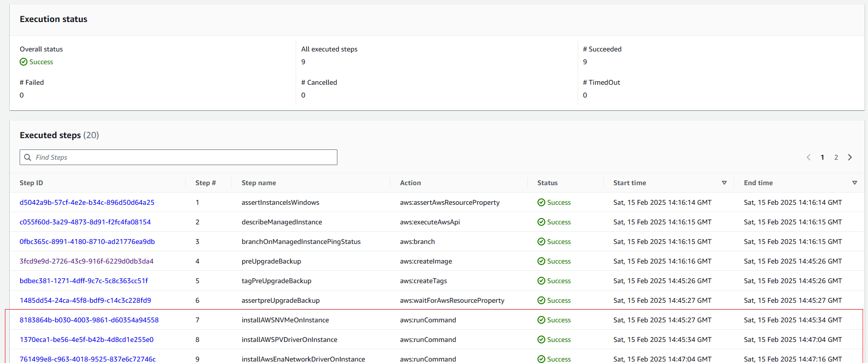This screenshot has height=363, width=868.
Task: Click the # TimedOut label
Action: 602,82
